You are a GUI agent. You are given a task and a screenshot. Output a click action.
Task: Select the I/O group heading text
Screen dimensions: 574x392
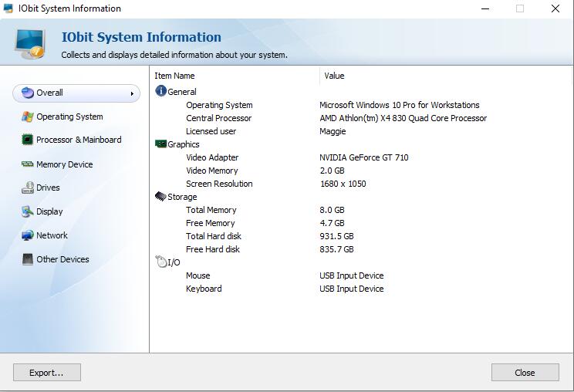coord(174,262)
